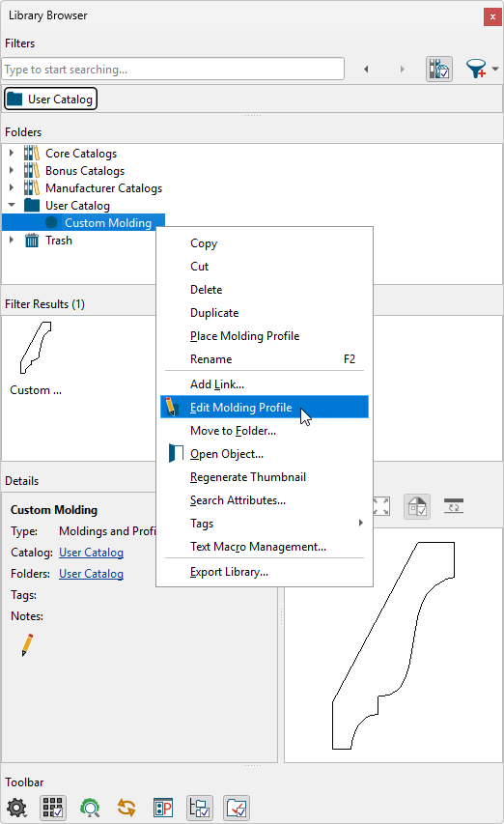The height and width of the screenshot is (824, 504).
Task: Toggle the red checkmark panel icon
Action: click(237, 808)
